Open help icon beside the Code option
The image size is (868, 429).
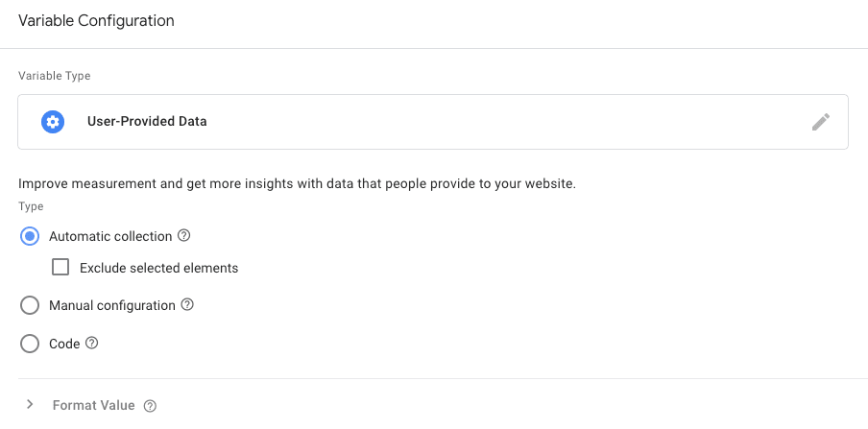pyautogui.click(x=92, y=344)
